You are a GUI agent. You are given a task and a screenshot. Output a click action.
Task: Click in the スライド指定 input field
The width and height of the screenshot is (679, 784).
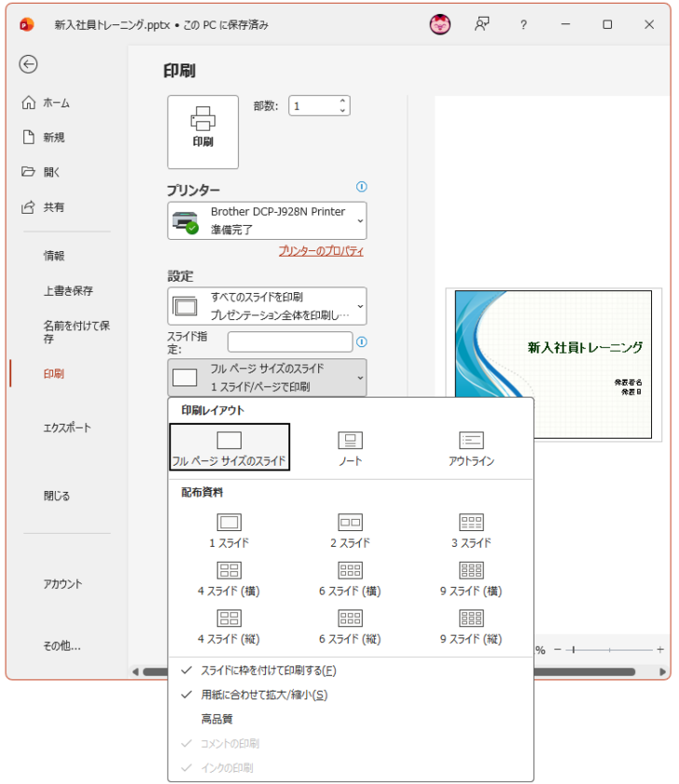tap(290, 342)
